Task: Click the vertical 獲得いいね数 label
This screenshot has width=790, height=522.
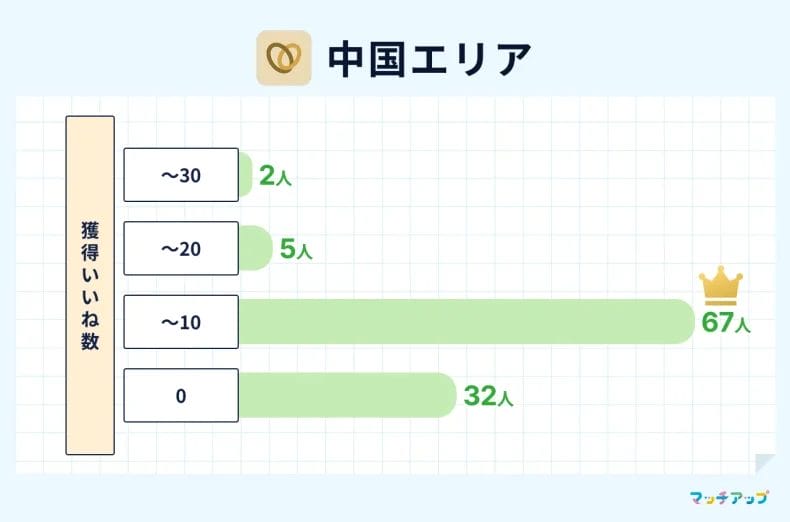Action: 90,285
